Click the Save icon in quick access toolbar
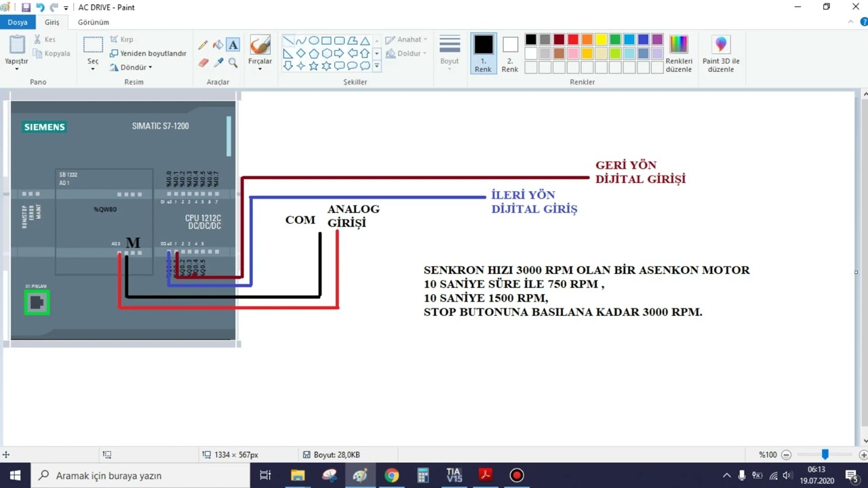Screen dimensions: 868x488 [26, 7]
